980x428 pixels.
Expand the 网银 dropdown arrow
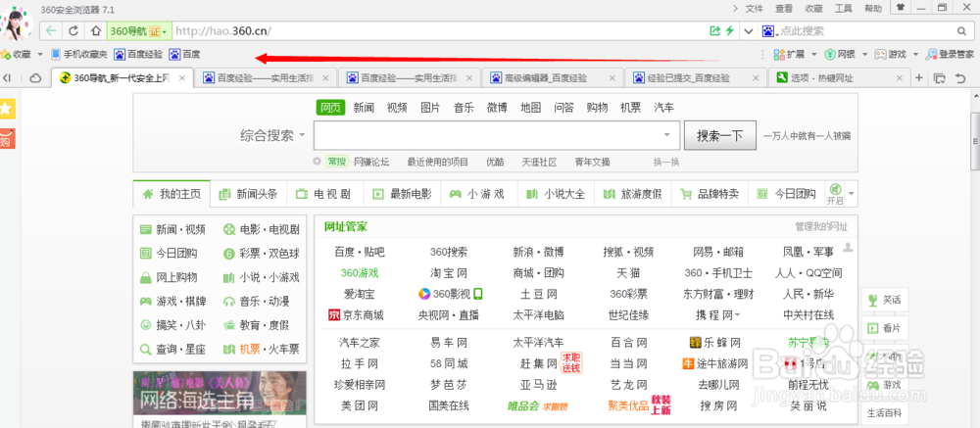click(x=863, y=55)
